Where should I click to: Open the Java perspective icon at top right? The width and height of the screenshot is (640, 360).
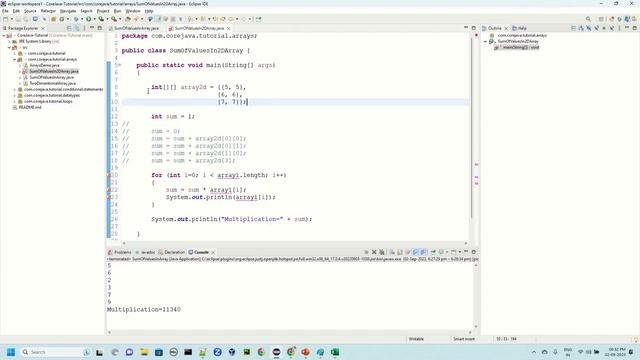tap(627, 19)
